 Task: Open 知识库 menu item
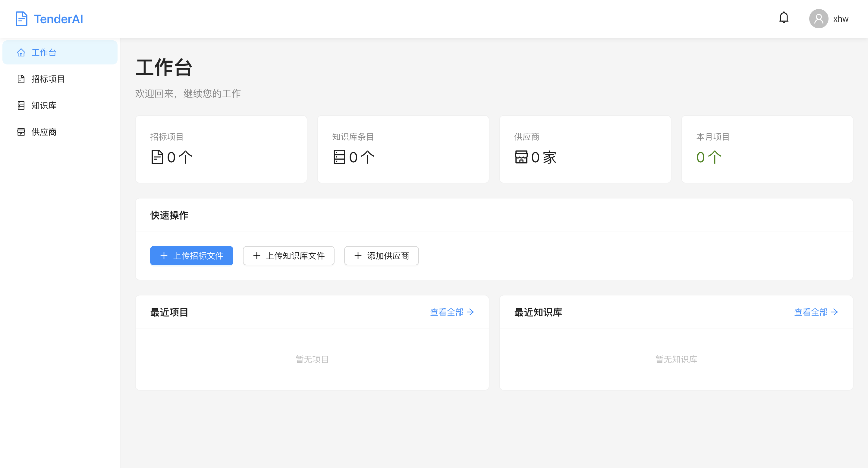click(44, 105)
